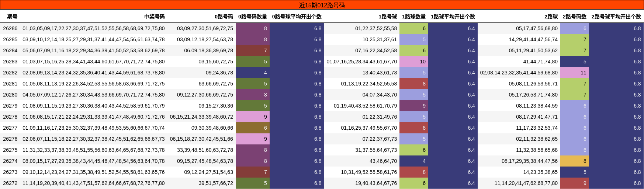Click 1路号球 cell 01,07,16,25,28,34,43,61,67,70
The width and height of the screenshot is (644, 189).
click(362, 62)
